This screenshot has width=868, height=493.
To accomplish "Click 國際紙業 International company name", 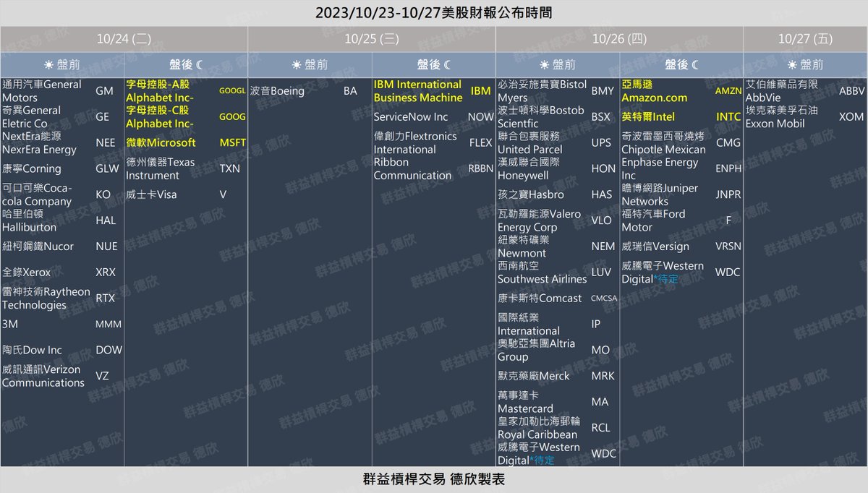I will 529,324.
